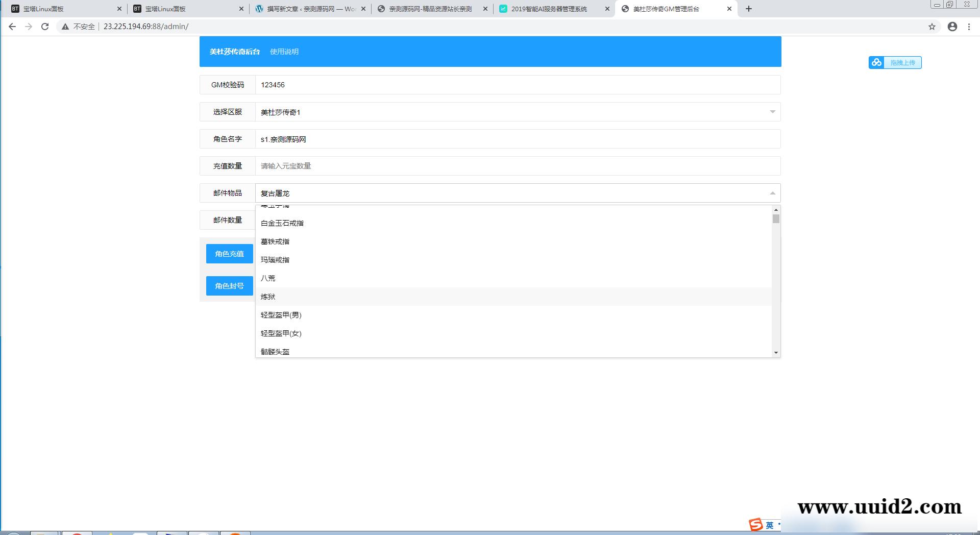Click the browser reload page icon
The width and height of the screenshot is (980, 535).
[45, 27]
